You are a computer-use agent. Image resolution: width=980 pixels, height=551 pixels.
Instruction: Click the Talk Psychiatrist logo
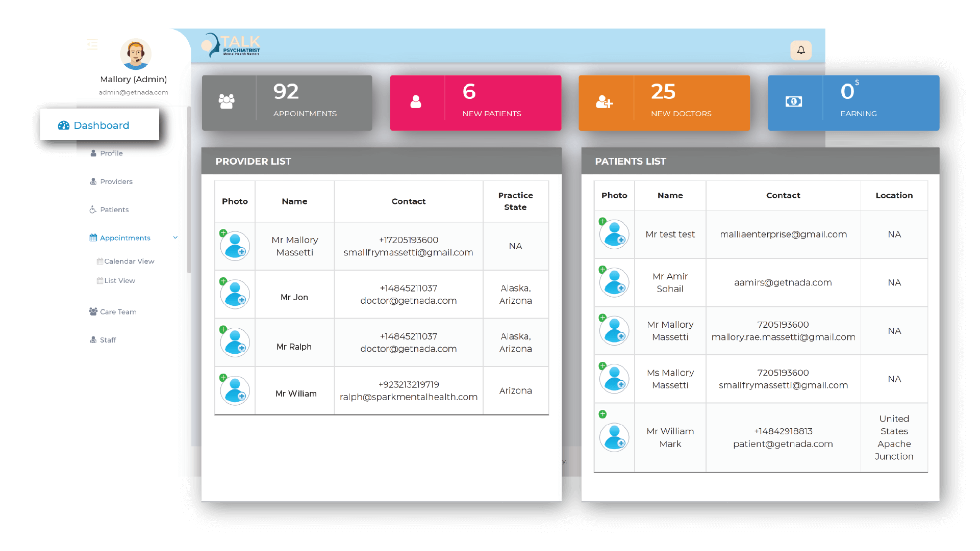[x=232, y=45]
